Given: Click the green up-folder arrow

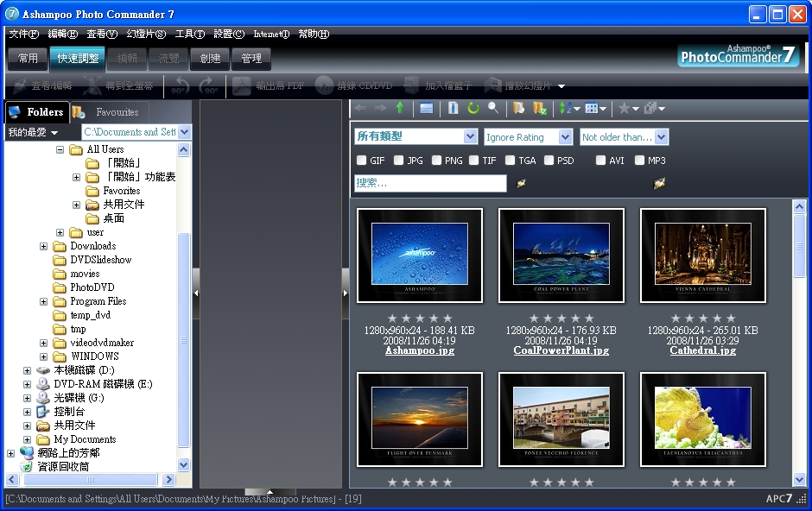Looking at the screenshot, I should point(399,108).
